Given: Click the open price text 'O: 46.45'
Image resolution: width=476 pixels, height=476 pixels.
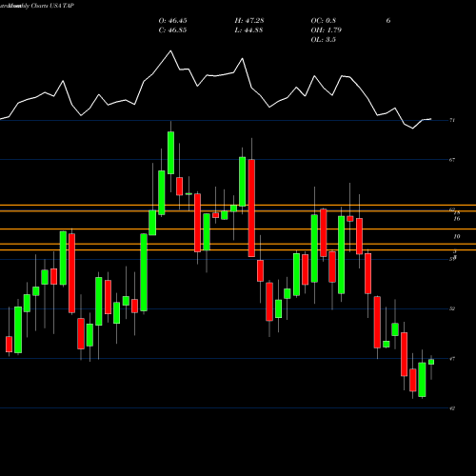Looking at the screenshot, I should point(172,21).
